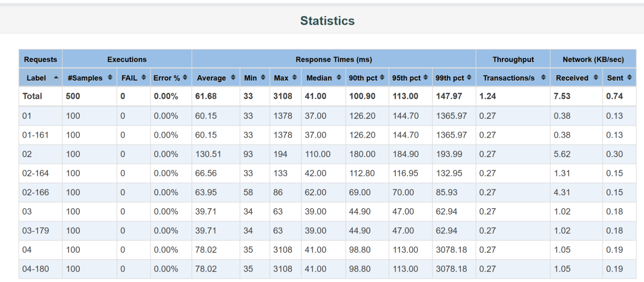The height and width of the screenshot is (282, 644).
Task: Select the 04-180 row label
Action: tap(35, 269)
